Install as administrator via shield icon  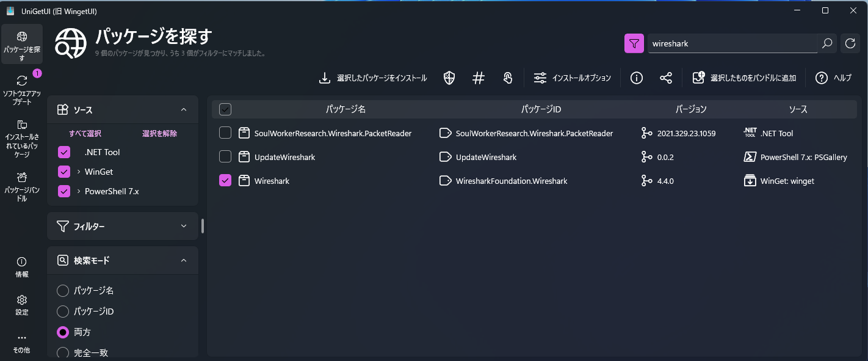449,78
